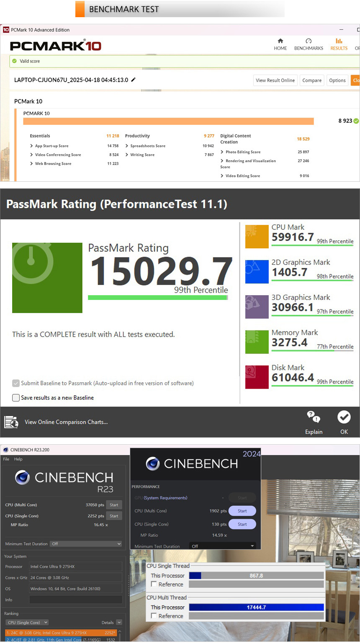Open the Benchmarks gauge icon
The width and height of the screenshot is (360, 644).
(x=309, y=41)
